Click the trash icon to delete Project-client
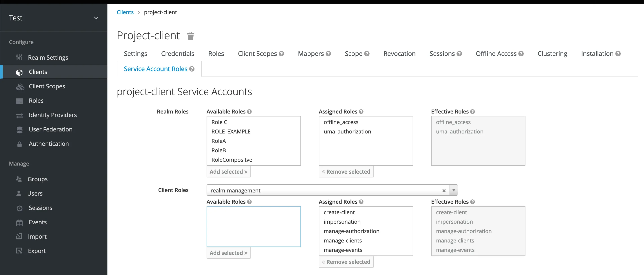The height and width of the screenshot is (275, 644). (x=190, y=36)
